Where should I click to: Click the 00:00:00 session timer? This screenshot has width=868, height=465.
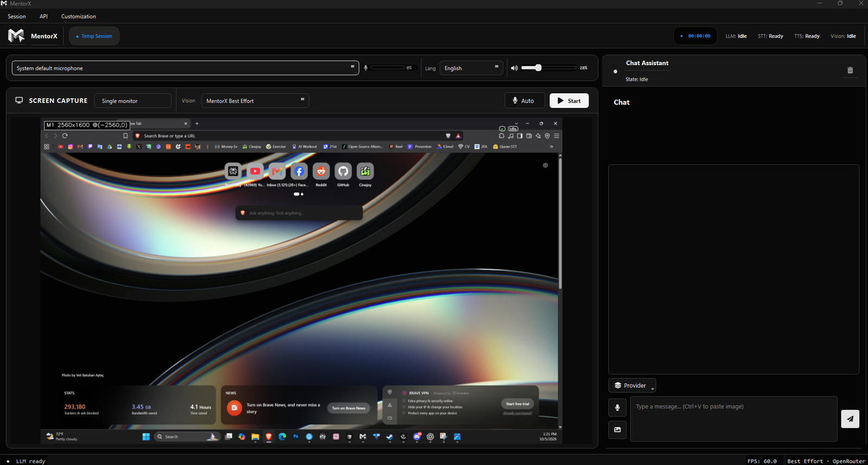click(695, 36)
